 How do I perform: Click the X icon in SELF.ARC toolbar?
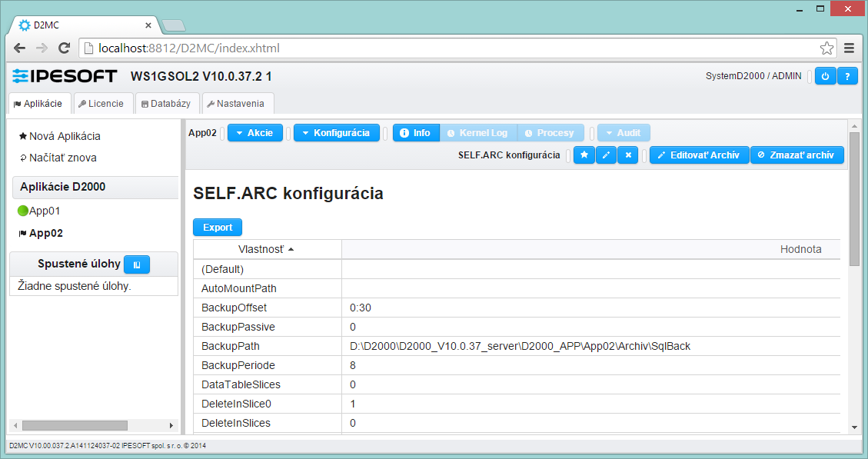pos(628,155)
